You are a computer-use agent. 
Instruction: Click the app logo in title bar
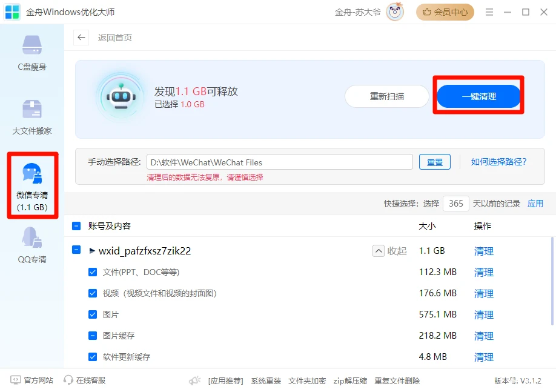[12, 12]
